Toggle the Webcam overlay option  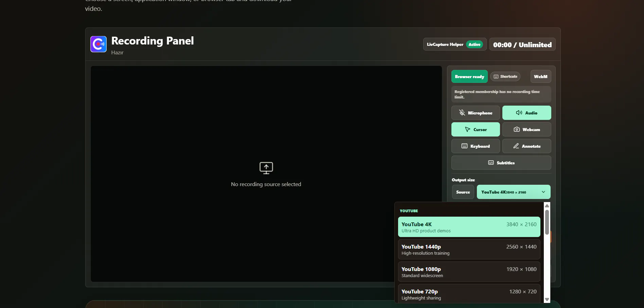pyautogui.click(x=526, y=129)
